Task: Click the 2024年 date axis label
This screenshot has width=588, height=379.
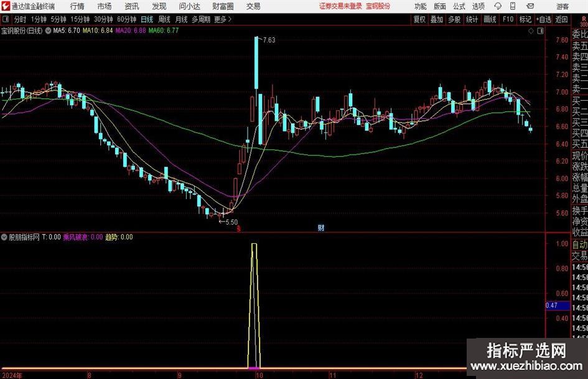Action: 12,375
